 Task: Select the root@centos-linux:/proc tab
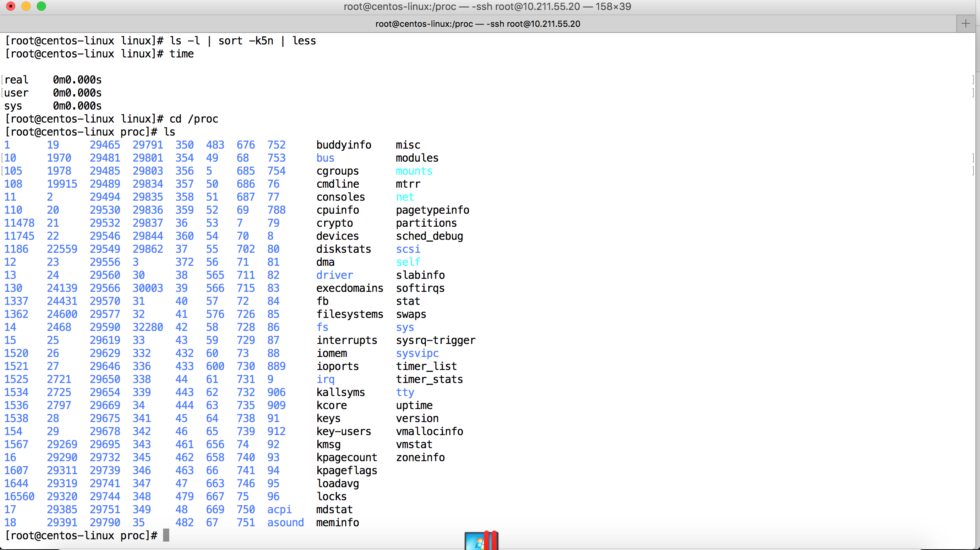(x=477, y=24)
